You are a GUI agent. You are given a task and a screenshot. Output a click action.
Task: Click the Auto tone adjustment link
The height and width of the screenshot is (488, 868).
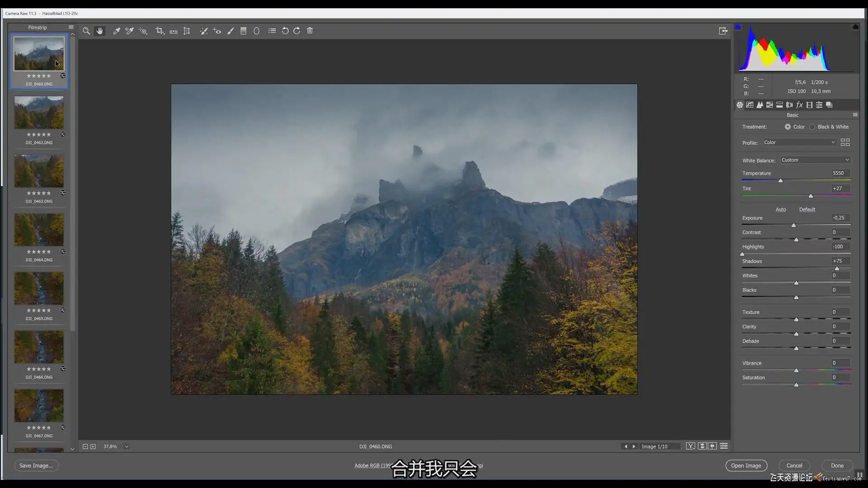781,209
